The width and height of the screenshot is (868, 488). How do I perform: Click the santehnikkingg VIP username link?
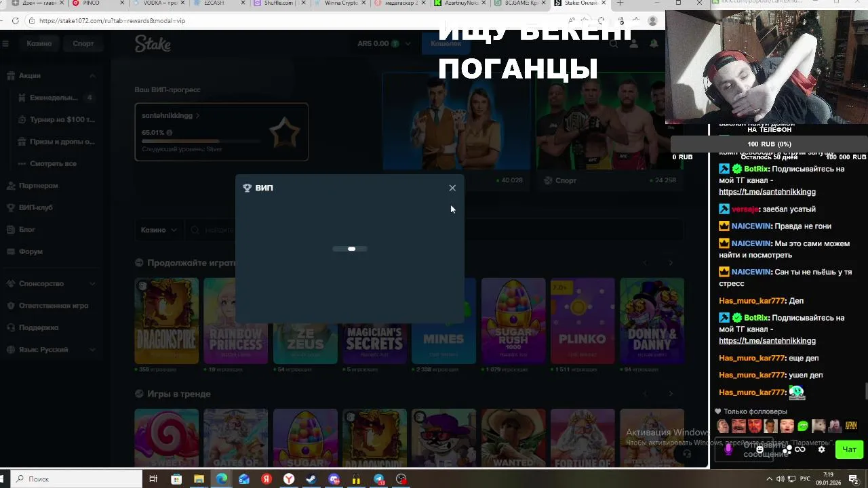tap(170, 115)
